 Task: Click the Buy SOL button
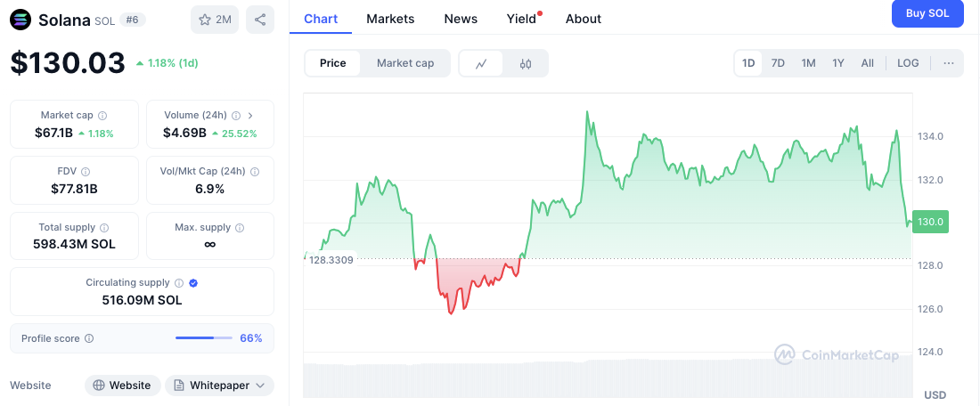point(927,13)
